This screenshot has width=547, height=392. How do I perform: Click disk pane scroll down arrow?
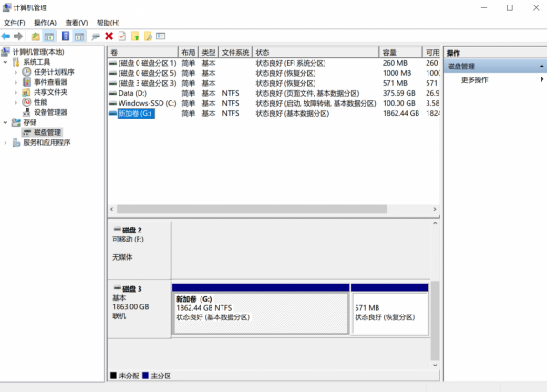click(435, 366)
